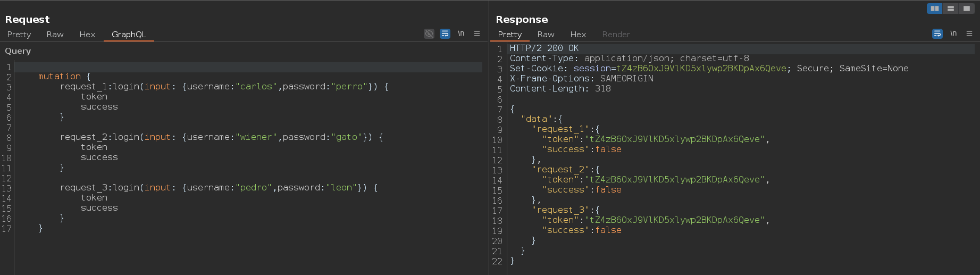980x275 pixels.
Task: Toggle word wrap icon in Response panel
Action: pos(937,34)
